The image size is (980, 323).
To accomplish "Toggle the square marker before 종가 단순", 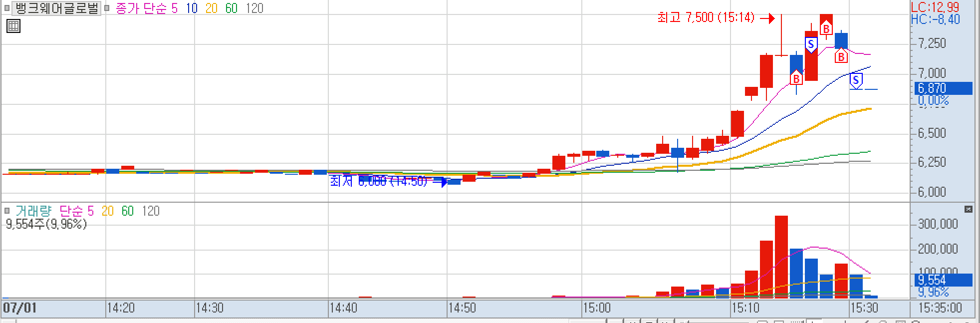I will click(x=107, y=8).
